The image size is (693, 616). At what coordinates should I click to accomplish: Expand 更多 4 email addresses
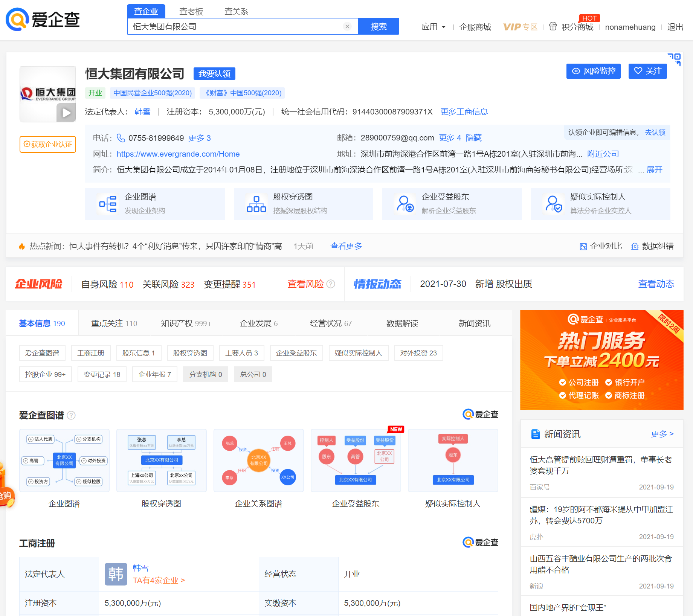pyautogui.click(x=450, y=138)
